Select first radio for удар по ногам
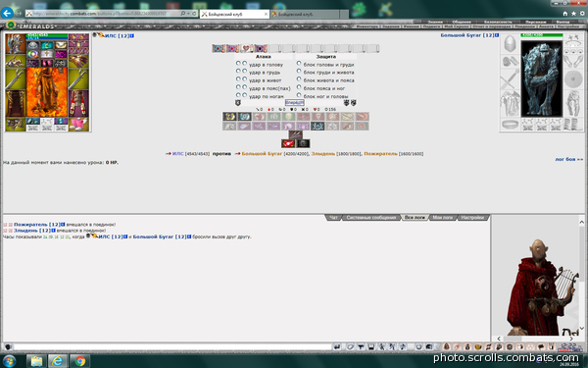588x368 pixels. coord(238,95)
